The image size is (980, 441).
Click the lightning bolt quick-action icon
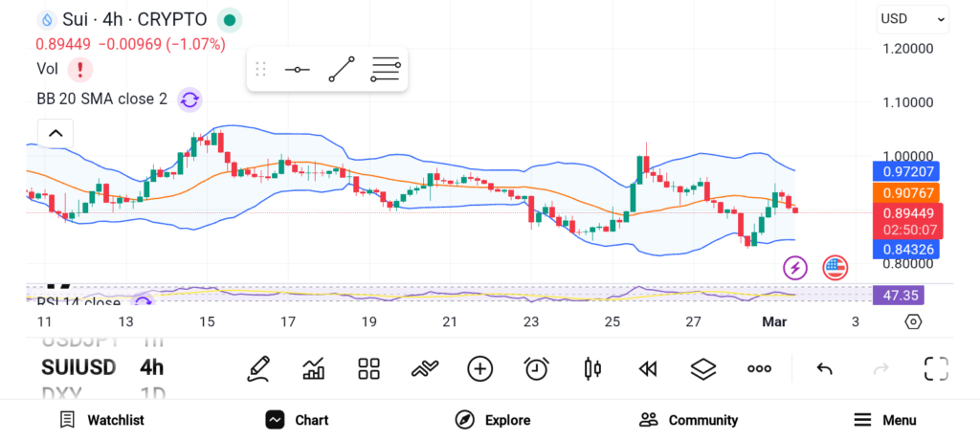coord(795,268)
